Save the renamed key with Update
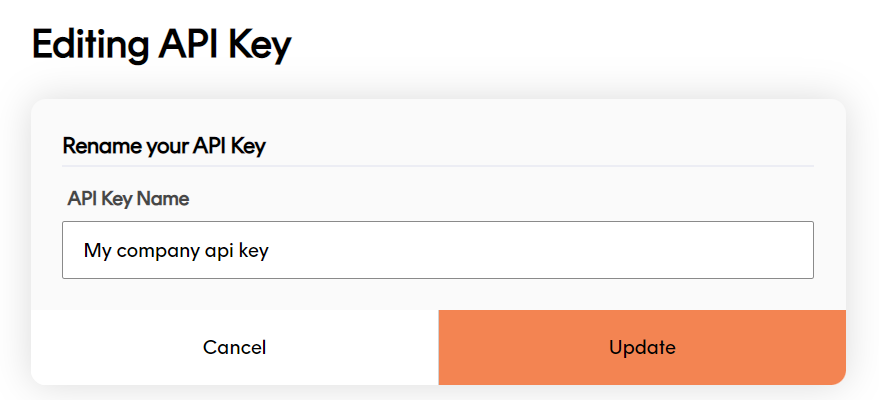 click(642, 348)
